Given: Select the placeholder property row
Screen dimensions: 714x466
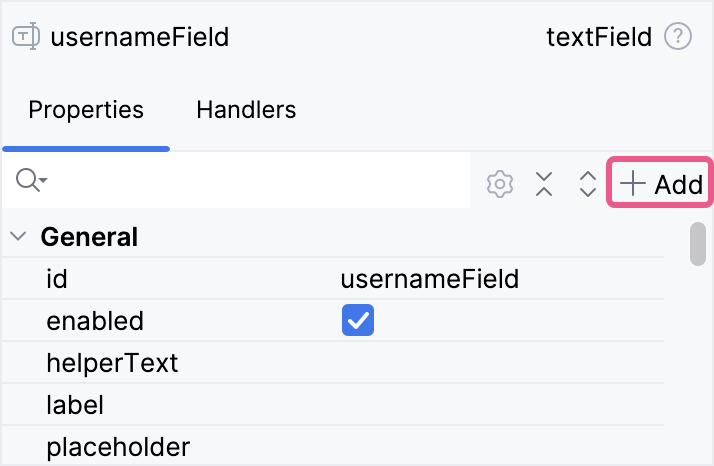Looking at the screenshot, I should 118,446.
